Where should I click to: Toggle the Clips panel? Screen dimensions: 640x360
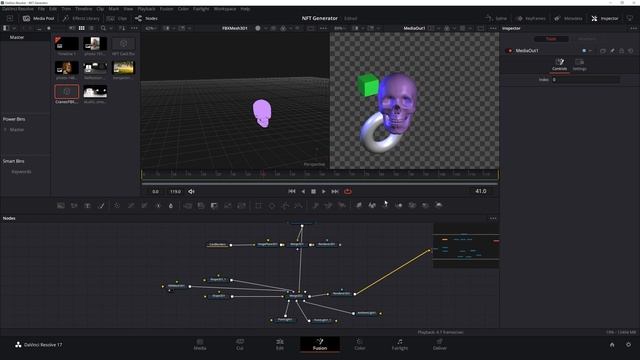click(117, 18)
